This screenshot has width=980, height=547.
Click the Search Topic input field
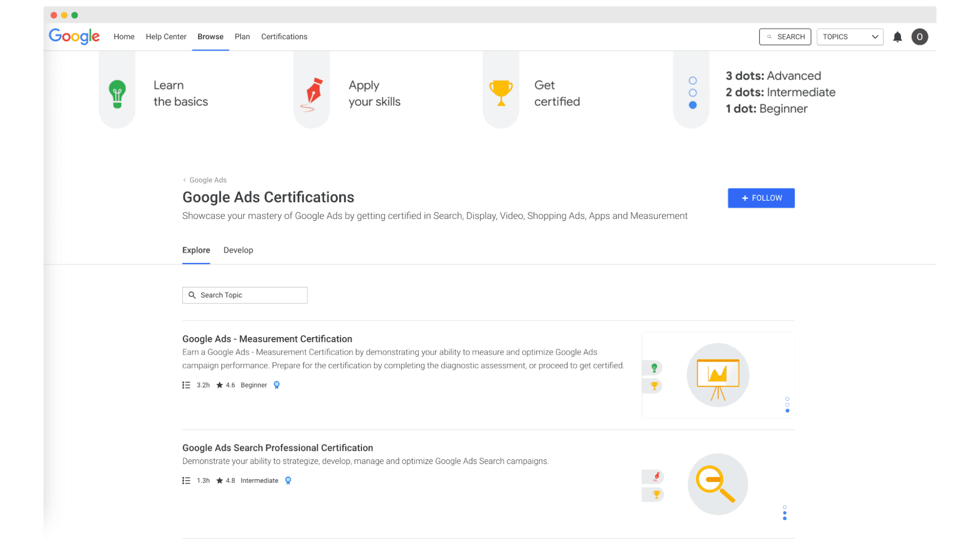click(x=245, y=295)
